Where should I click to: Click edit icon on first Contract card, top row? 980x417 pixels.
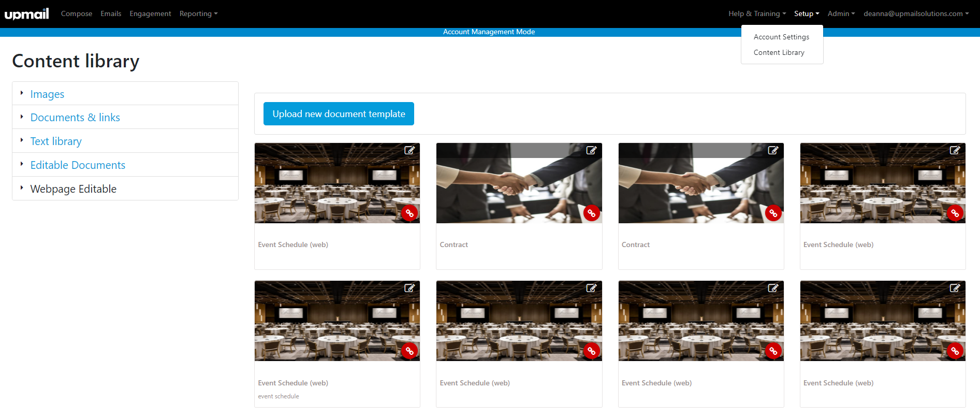point(591,150)
